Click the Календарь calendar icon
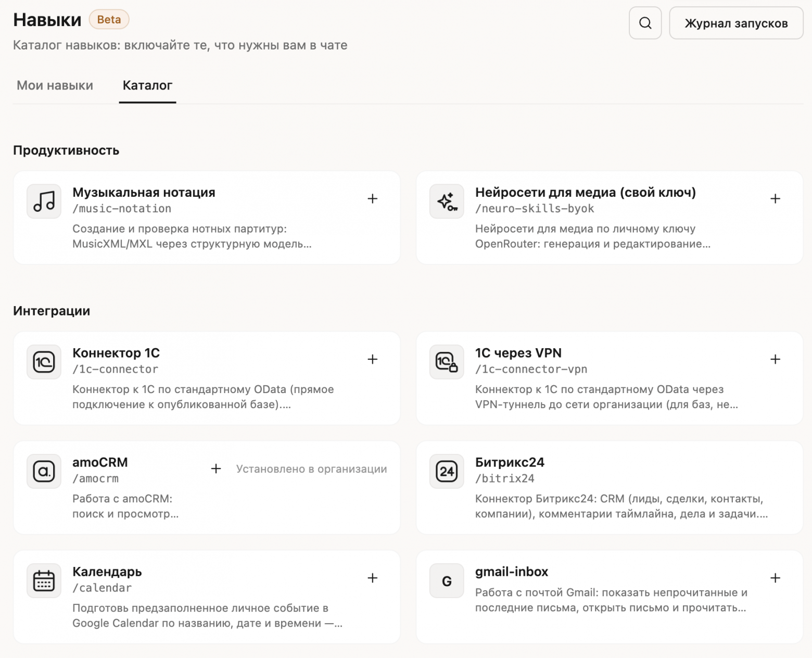Viewport: 812px width, 658px height. tap(44, 580)
